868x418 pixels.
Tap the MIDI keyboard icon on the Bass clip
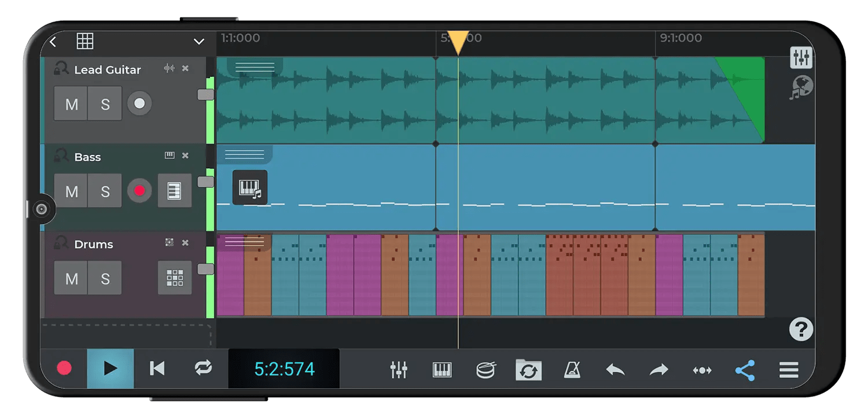coord(250,187)
